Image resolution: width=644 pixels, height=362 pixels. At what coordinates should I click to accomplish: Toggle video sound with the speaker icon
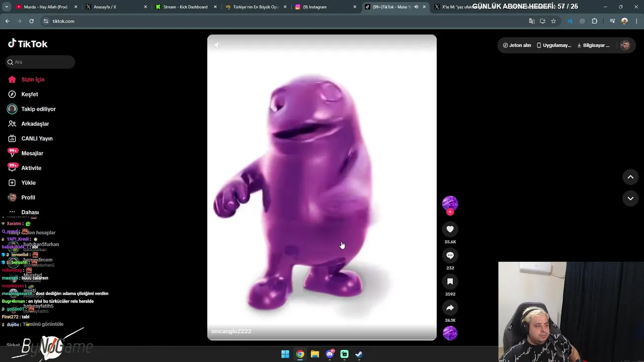coord(217,45)
